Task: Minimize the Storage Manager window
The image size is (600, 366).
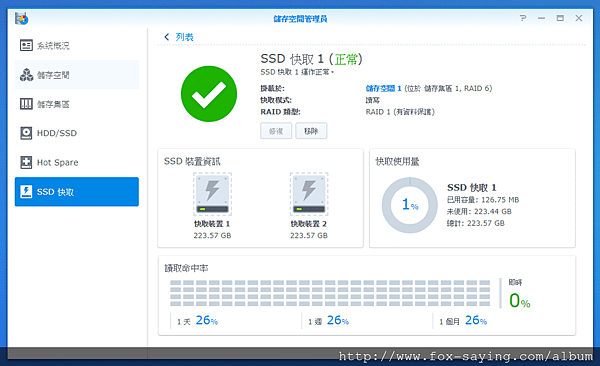Action: (x=541, y=18)
